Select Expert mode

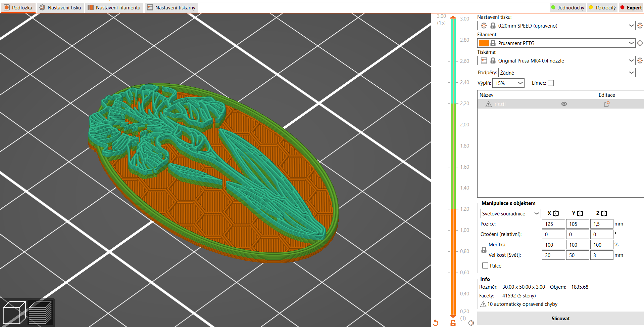(x=631, y=7)
